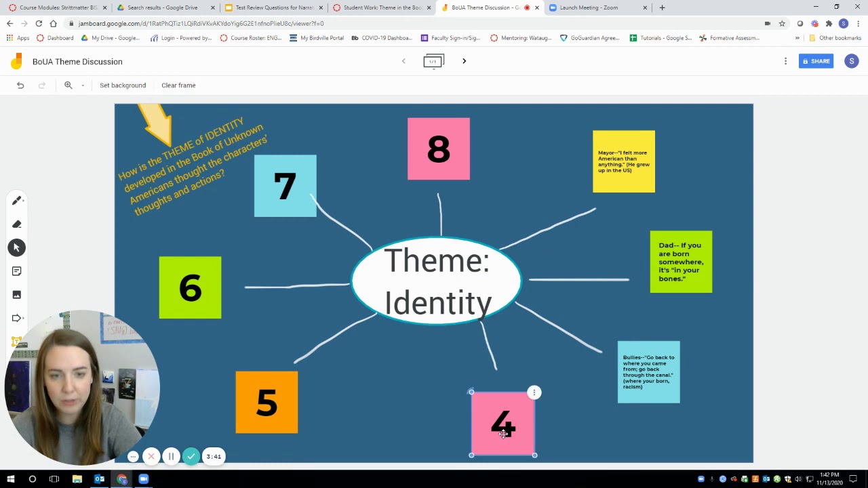Image resolution: width=868 pixels, height=488 pixels.
Task: Open the GoGuardian Agreement bookmark
Action: (589, 38)
